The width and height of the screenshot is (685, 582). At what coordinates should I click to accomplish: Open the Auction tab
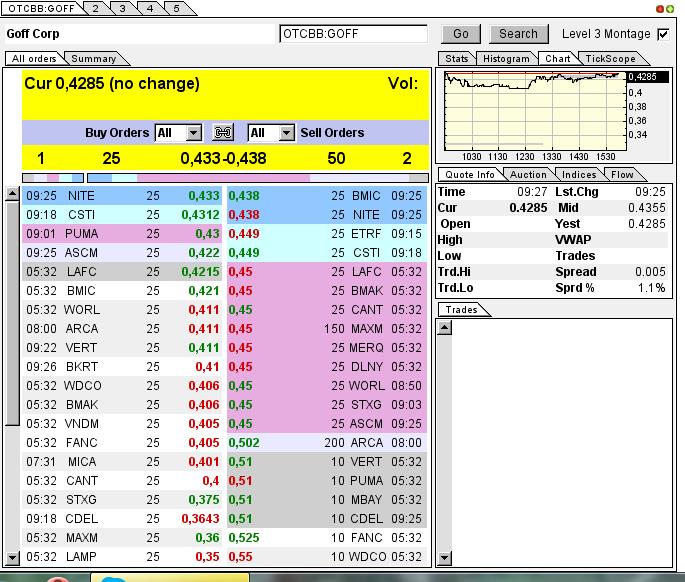tap(528, 174)
